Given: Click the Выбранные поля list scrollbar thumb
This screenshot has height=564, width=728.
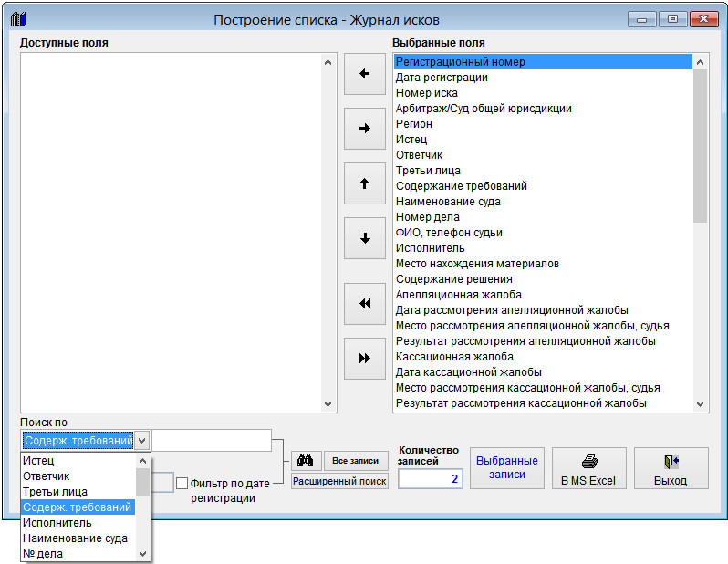Looking at the screenshot, I should 700,146.
